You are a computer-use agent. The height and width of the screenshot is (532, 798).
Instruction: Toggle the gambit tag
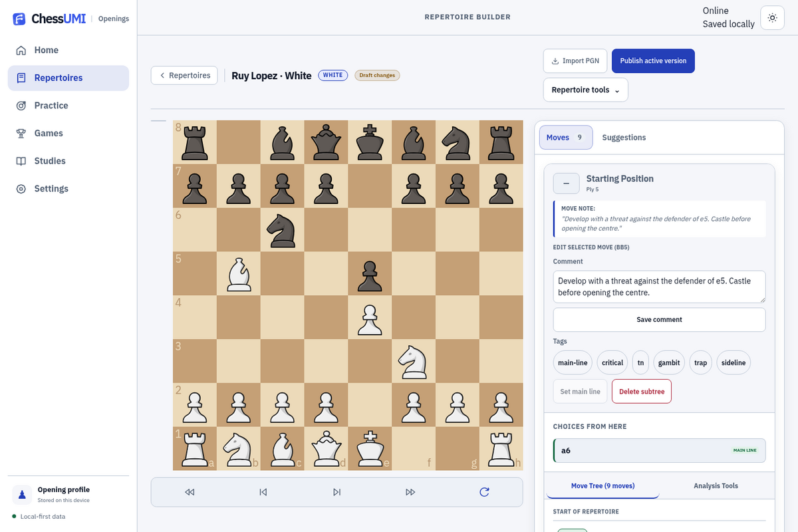point(669,362)
